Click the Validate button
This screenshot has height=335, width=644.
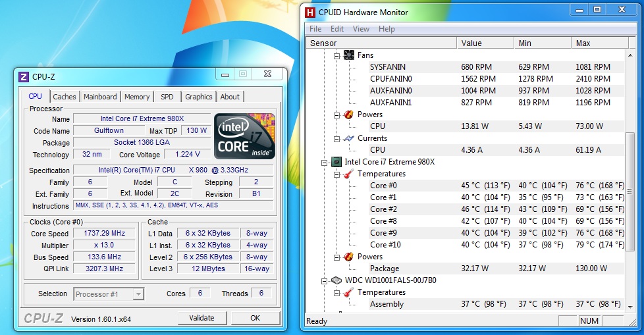click(201, 318)
